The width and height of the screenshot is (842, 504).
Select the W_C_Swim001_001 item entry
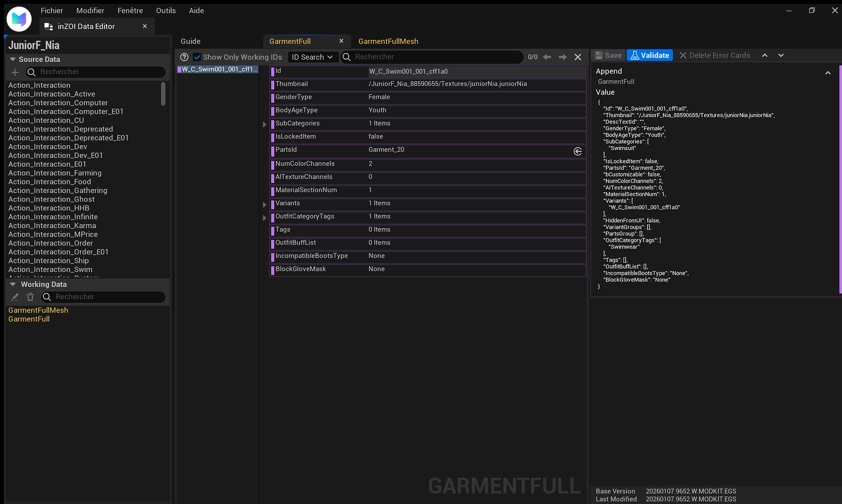[218, 69]
